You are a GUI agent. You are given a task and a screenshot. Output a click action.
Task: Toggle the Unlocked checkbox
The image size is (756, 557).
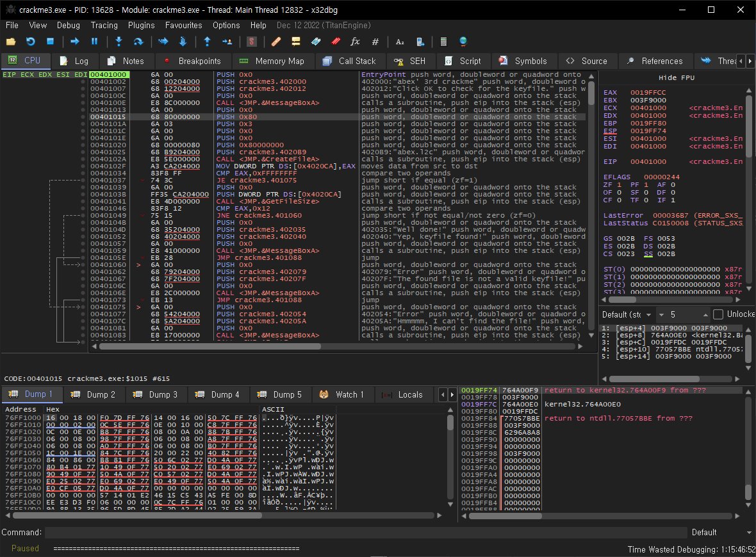coord(718,314)
